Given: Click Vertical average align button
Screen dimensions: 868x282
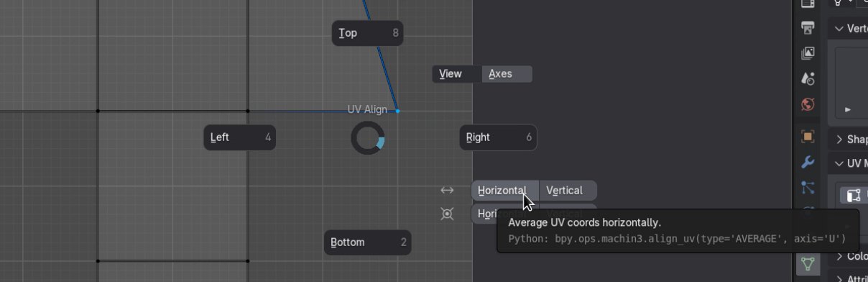Looking at the screenshot, I should [568, 191].
